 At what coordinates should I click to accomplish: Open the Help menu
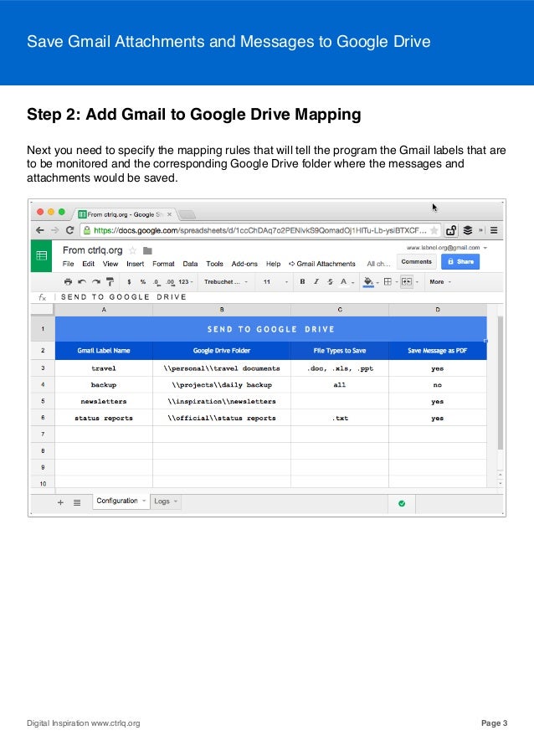pos(273,264)
